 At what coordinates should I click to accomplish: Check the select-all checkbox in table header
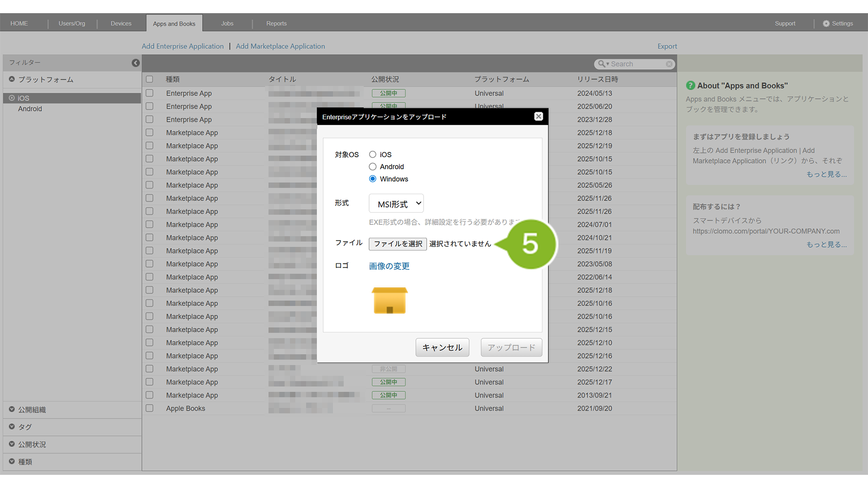[x=149, y=79]
